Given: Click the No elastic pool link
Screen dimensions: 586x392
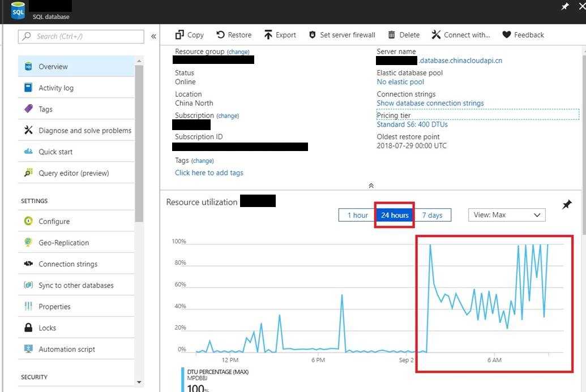Looking at the screenshot, I should (400, 82).
